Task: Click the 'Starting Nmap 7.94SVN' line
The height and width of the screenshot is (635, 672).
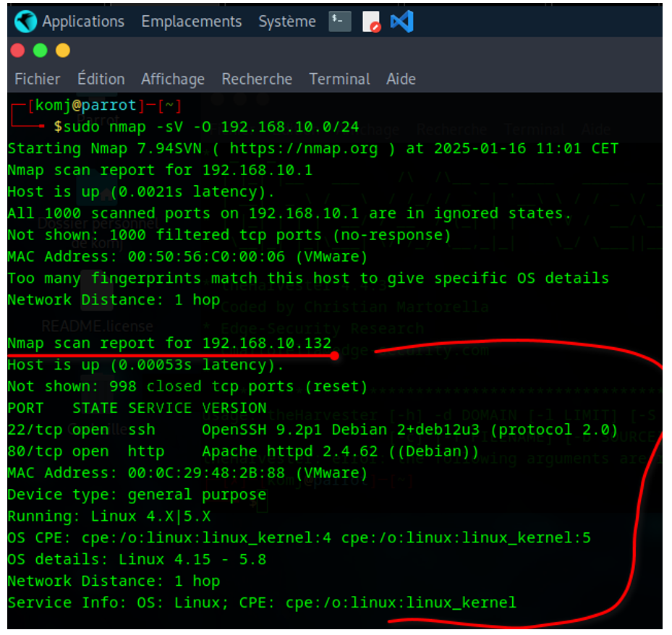Action: tap(313, 149)
